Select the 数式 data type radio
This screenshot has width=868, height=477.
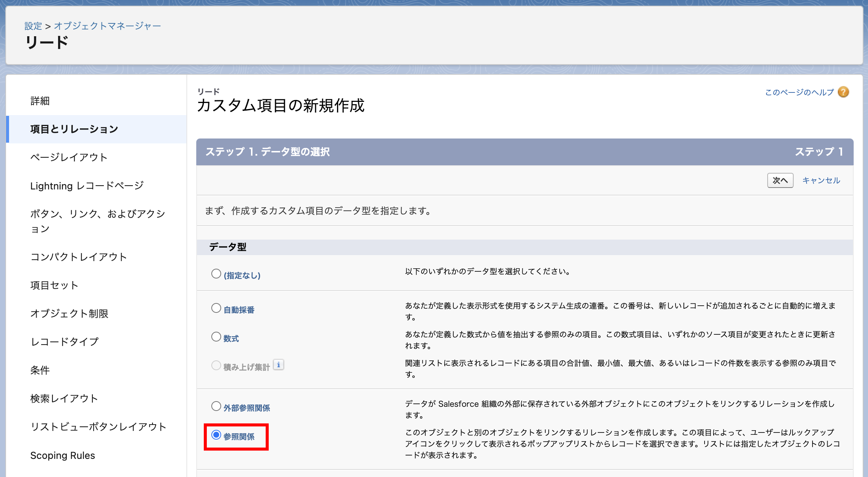pos(216,337)
